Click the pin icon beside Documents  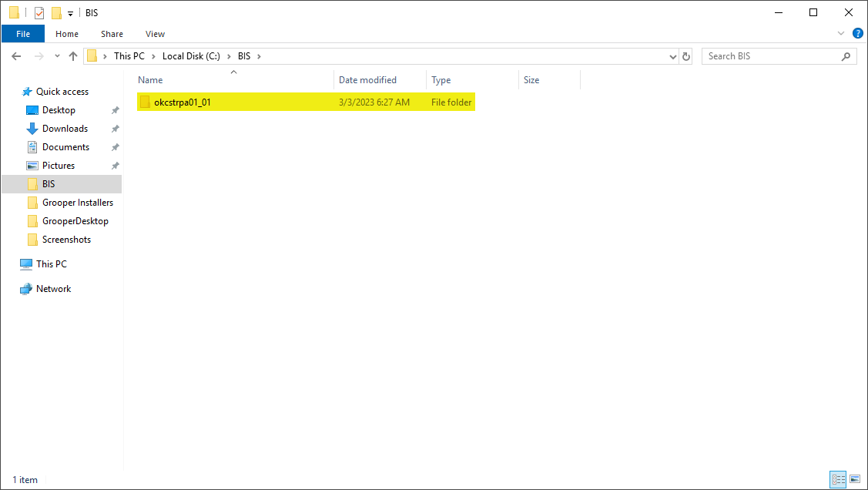pyautogui.click(x=116, y=147)
